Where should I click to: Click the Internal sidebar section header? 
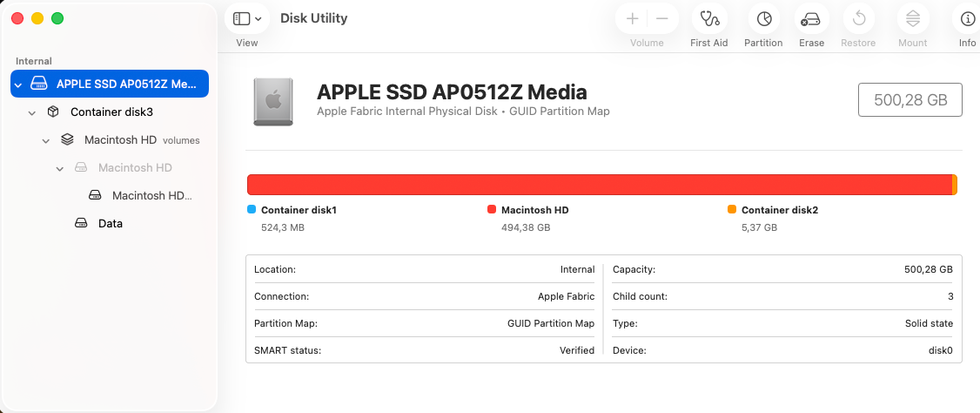click(x=34, y=61)
